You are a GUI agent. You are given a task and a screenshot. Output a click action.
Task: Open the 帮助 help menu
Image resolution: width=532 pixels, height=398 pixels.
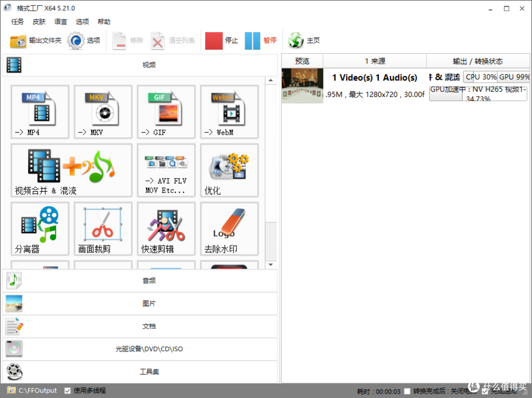104,22
